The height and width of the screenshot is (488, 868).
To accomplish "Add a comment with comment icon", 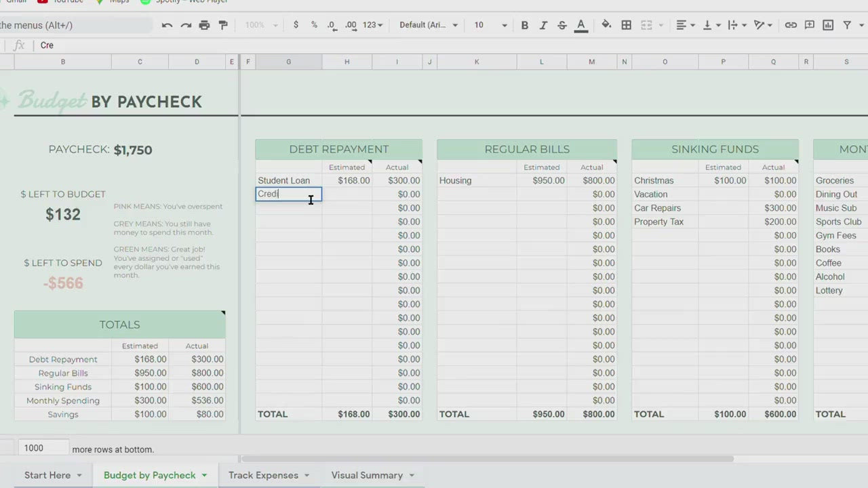I will pos(810,25).
